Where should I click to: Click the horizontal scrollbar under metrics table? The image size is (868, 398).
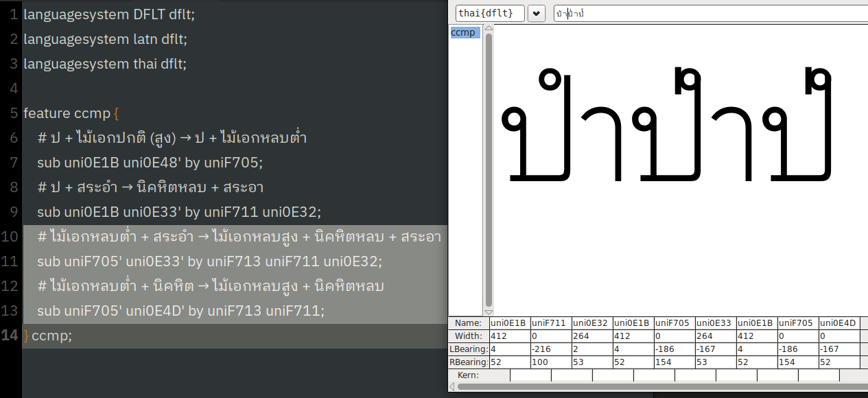coord(657,387)
